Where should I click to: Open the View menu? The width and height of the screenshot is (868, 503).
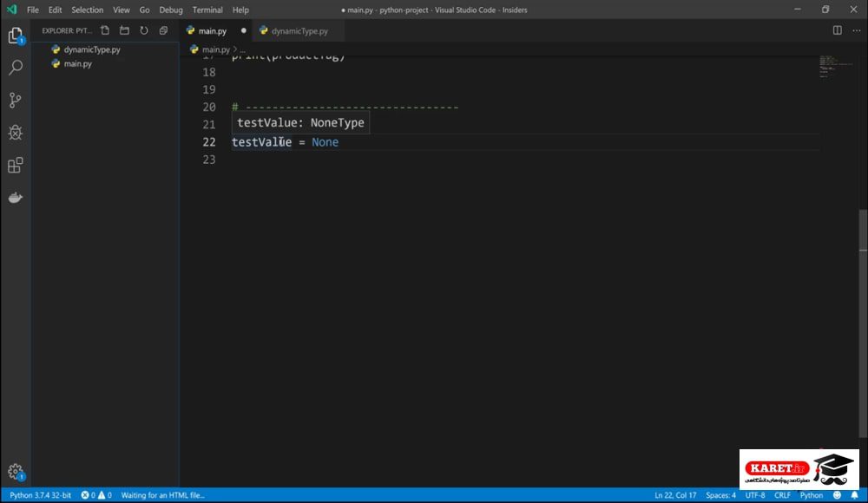tap(122, 10)
